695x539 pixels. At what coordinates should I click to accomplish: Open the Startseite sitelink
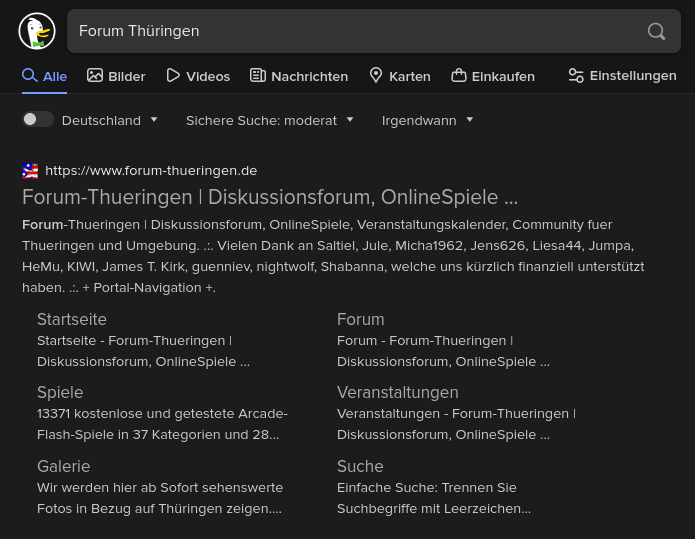point(72,319)
